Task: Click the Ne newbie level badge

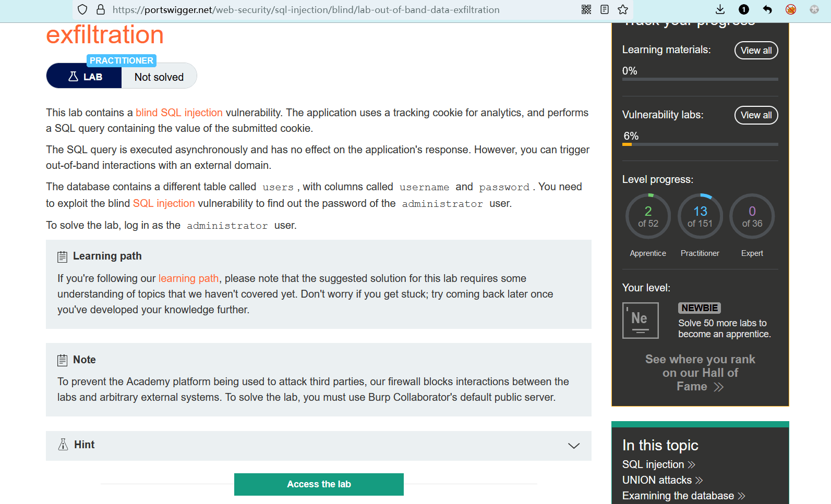Action: [641, 321]
